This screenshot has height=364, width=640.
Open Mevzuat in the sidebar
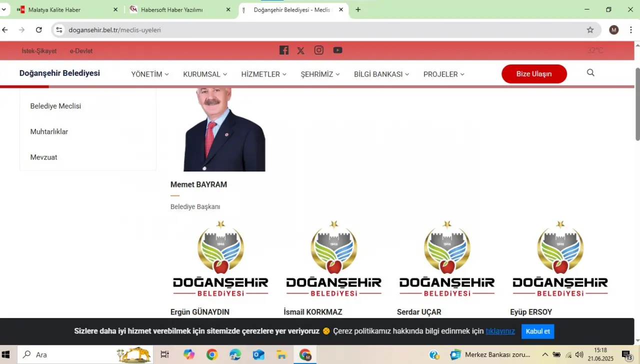[x=43, y=157]
